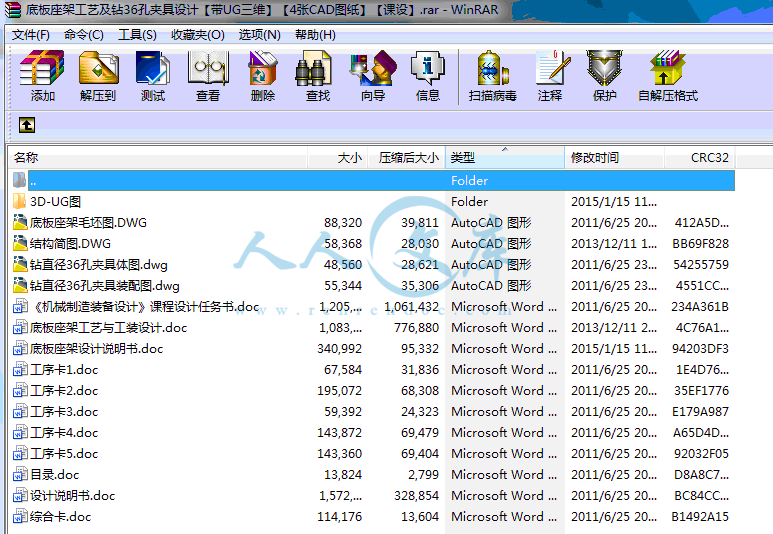Open the 3D-UG图 folder
Viewport: 773px width, 534px height.
(55, 201)
